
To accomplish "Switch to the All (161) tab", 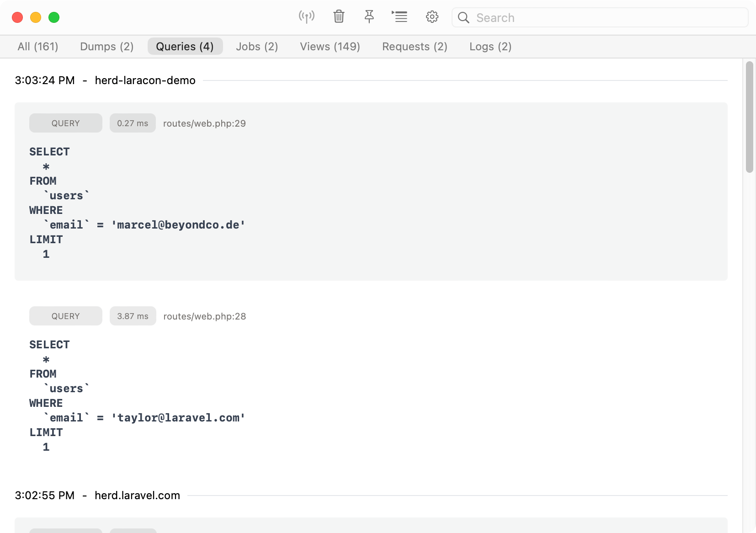I will (x=38, y=47).
